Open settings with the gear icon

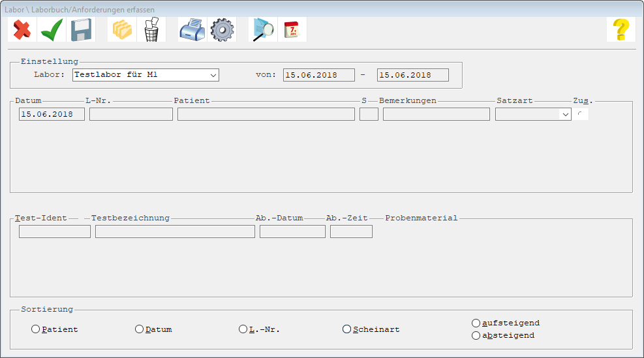222,29
